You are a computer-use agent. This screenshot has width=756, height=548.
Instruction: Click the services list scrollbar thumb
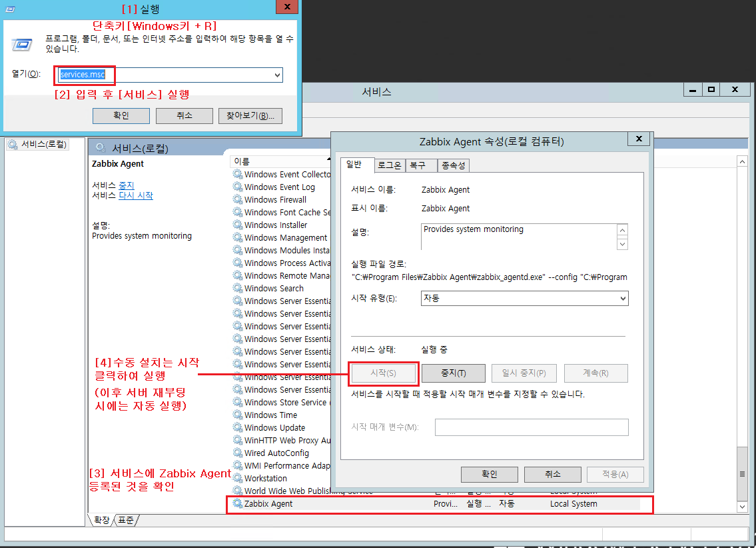point(743,474)
